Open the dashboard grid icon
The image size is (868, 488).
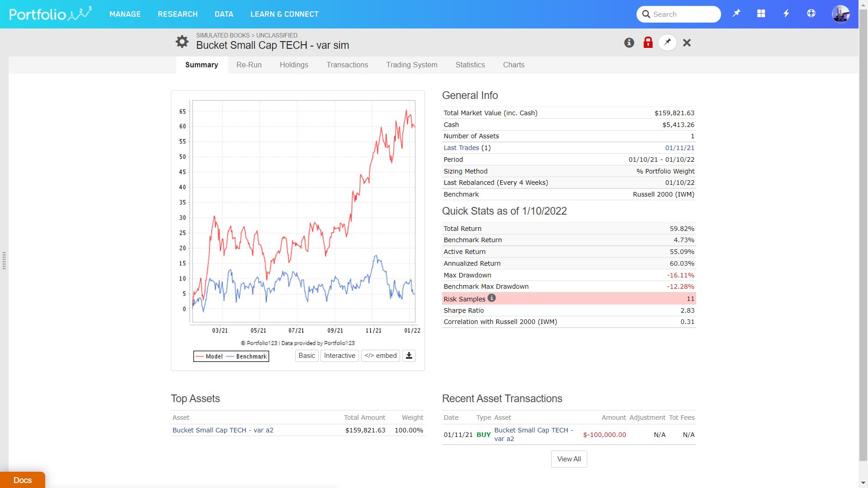(761, 14)
